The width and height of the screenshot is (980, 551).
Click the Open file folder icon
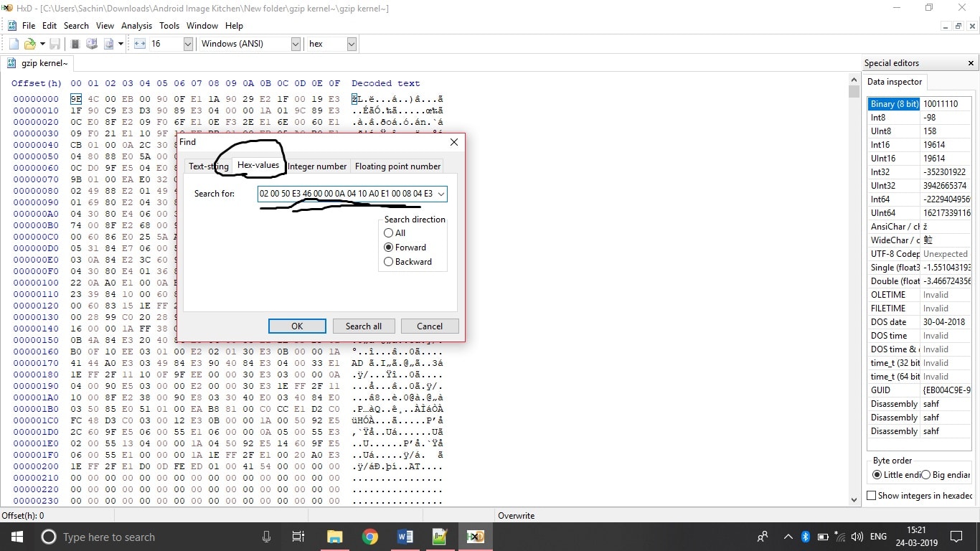pos(29,44)
